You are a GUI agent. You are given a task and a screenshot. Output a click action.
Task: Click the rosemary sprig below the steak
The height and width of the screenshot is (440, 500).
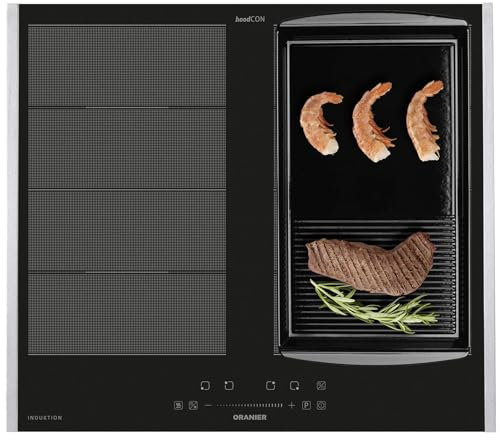click(373, 306)
